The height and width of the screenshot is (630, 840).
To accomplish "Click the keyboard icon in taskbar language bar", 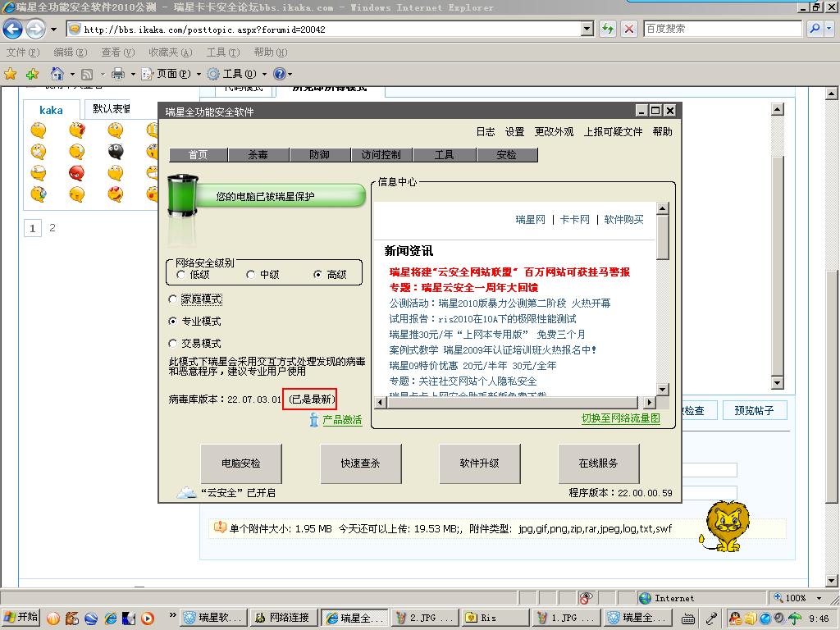I will (x=689, y=619).
